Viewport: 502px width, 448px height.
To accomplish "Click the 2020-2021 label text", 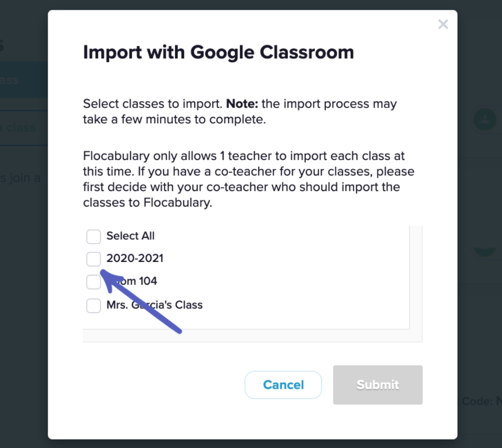I will tap(135, 259).
